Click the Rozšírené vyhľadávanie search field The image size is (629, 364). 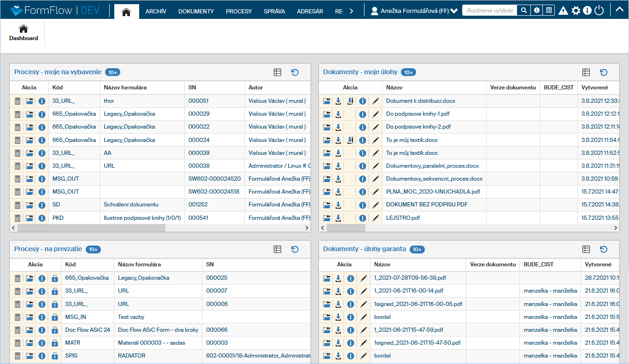pos(489,11)
